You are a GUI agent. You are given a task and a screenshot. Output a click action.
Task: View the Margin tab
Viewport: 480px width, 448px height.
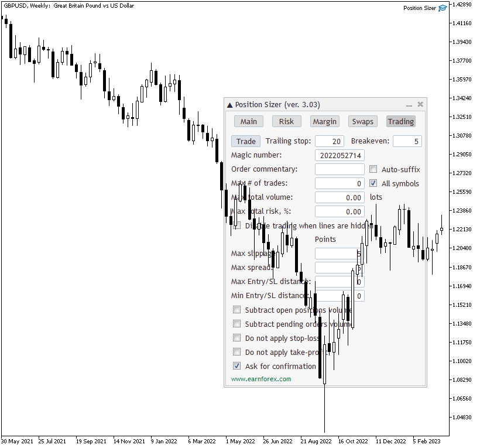point(324,121)
